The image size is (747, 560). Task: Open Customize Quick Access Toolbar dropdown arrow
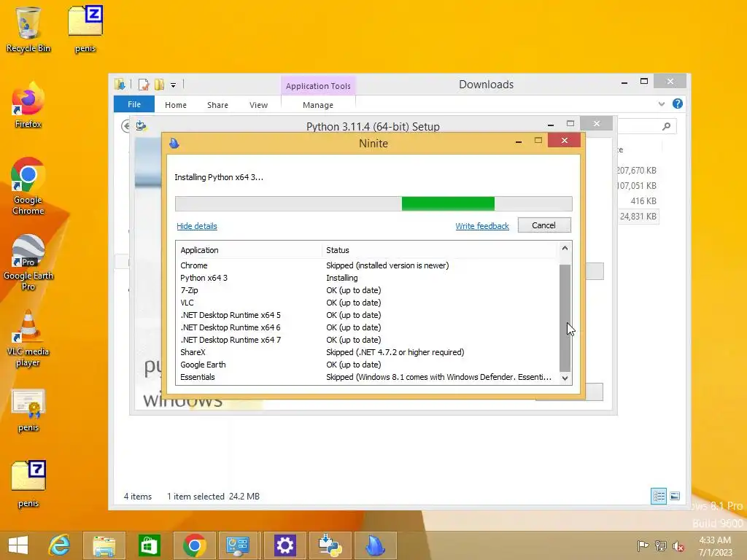pos(174,85)
